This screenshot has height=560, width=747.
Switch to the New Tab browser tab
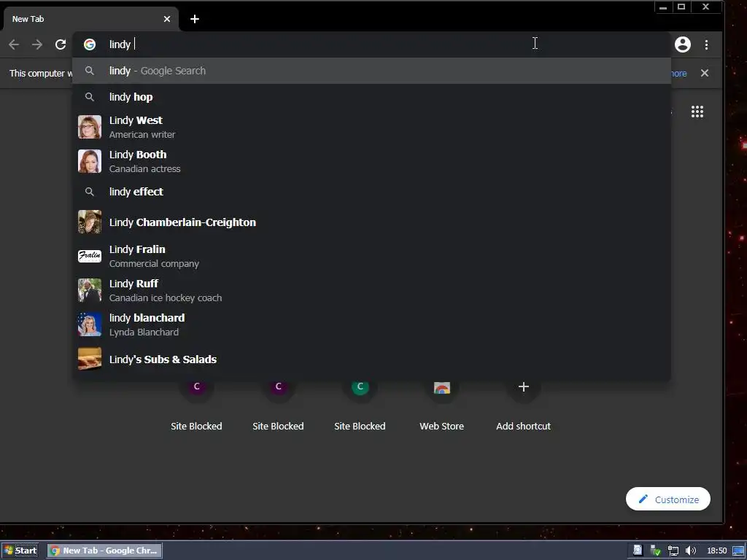(90, 19)
